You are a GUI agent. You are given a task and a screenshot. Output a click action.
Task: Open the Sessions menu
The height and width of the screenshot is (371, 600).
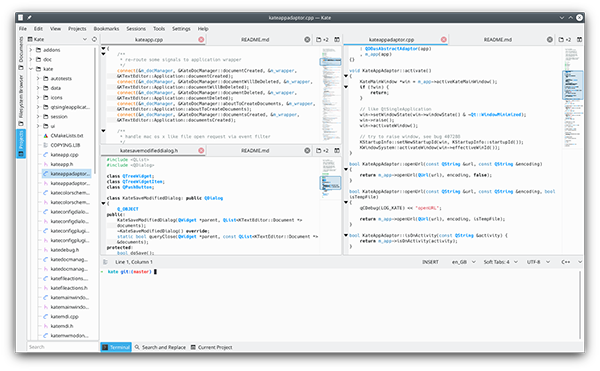136,29
